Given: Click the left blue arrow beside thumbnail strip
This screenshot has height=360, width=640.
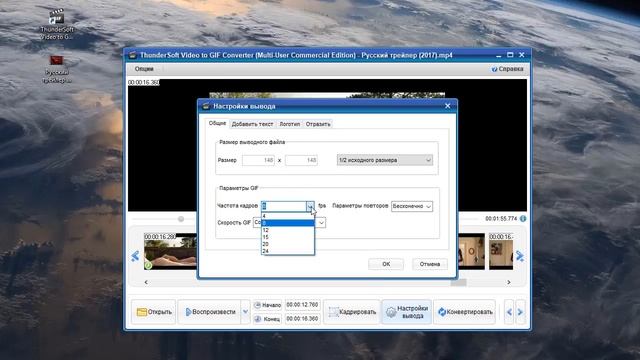Looking at the screenshot, I should point(135,256).
